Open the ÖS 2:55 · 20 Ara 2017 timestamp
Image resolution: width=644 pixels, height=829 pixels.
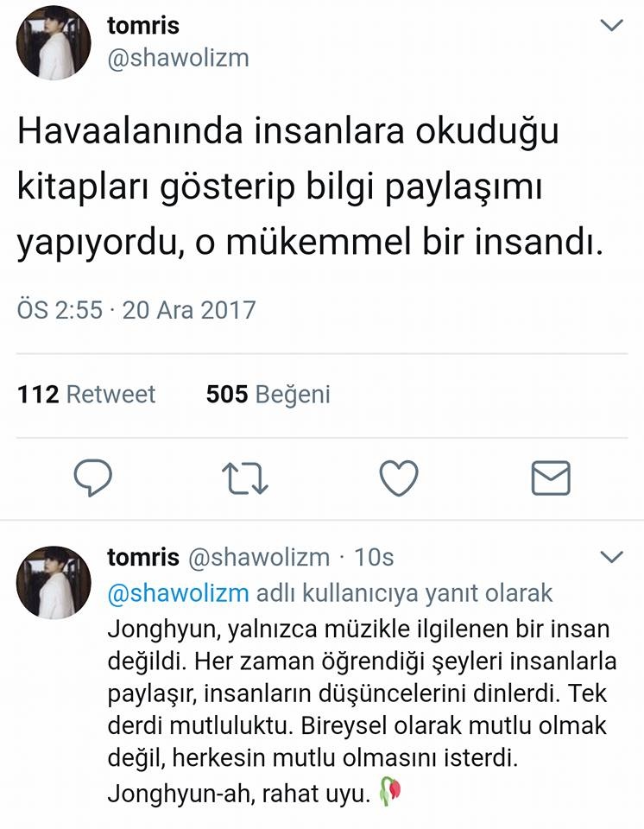click(136, 309)
